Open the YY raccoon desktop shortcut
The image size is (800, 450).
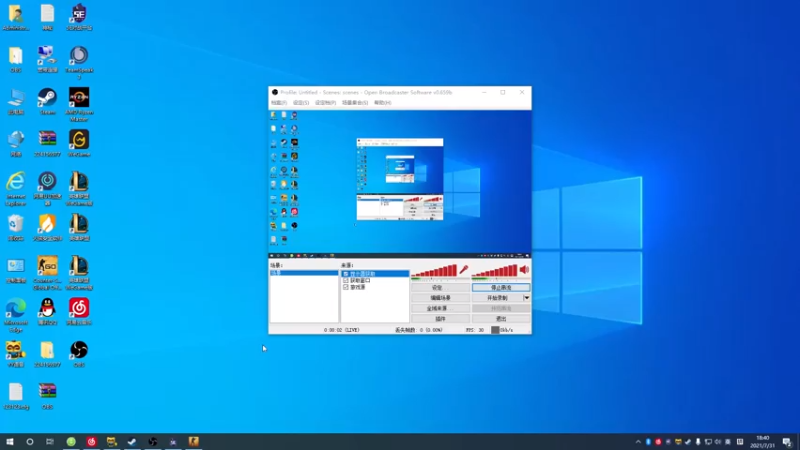point(16,354)
